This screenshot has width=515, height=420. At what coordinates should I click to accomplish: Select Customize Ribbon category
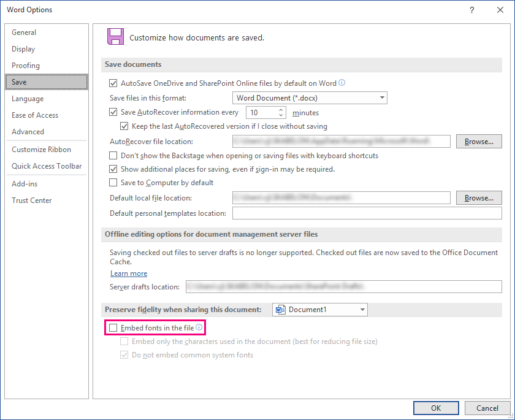pos(47,150)
